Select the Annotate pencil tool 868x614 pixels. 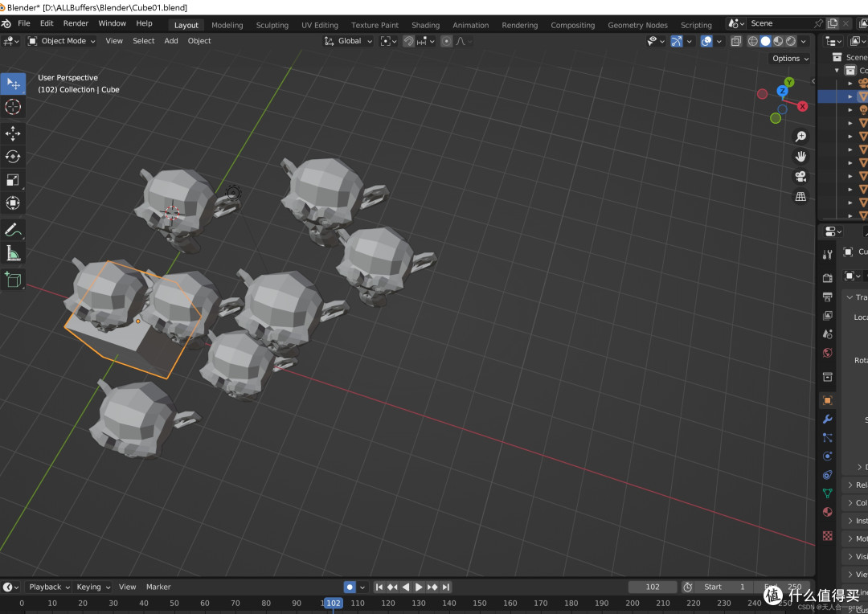coord(13,230)
